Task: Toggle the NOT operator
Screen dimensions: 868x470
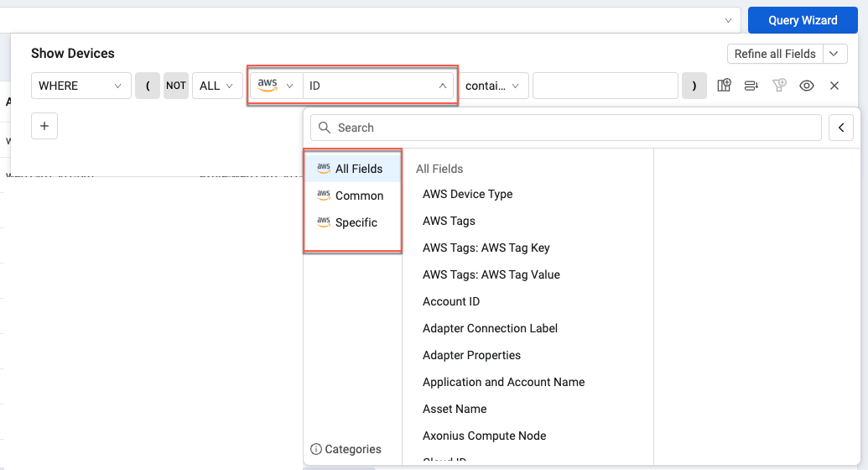Action: point(176,86)
